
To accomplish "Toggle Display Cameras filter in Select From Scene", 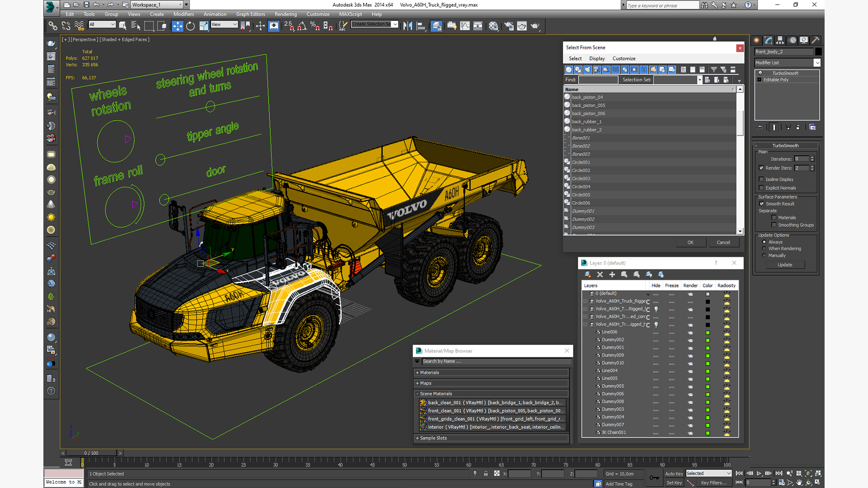I will tap(597, 70).
